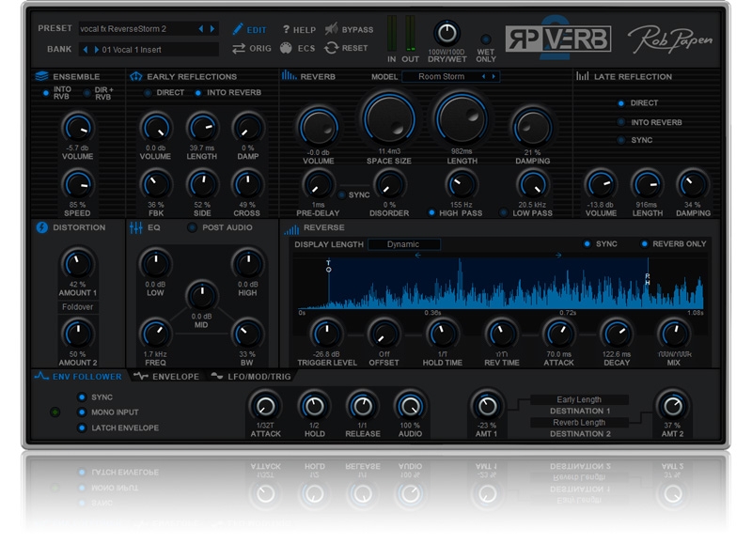
Task: Enable the Wet Only toggle
Action: (x=486, y=38)
